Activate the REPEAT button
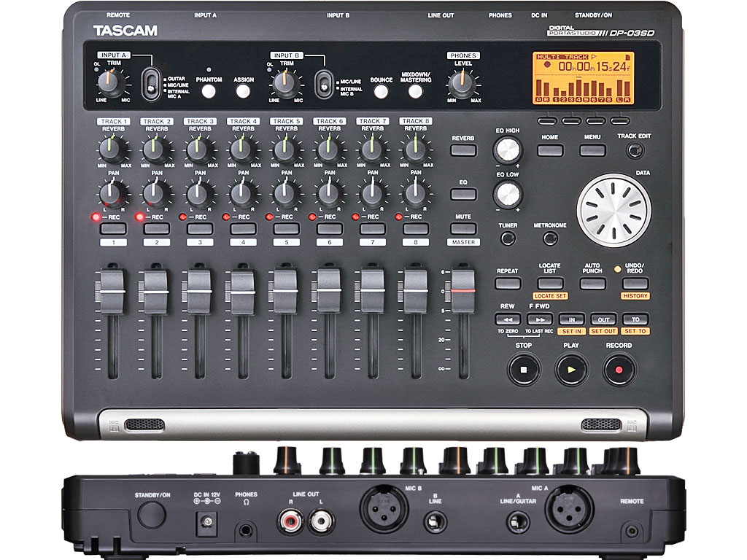Image resolution: width=747 pixels, height=560 pixels. tap(508, 284)
